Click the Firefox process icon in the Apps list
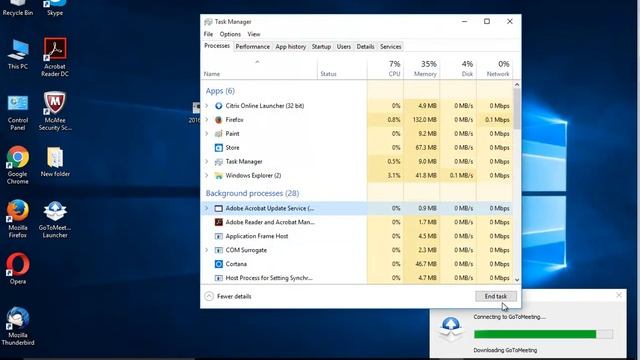The width and height of the screenshot is (640, 360). click(x=218, y=120)
